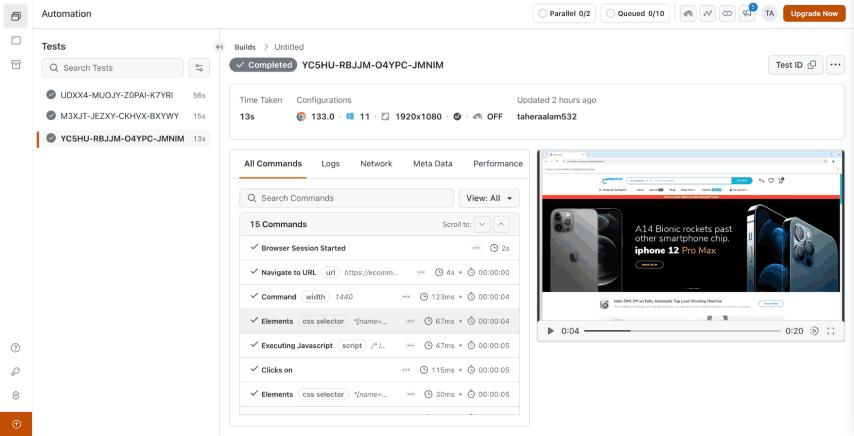
Task: Switch to the Meta Data tab
Action: click(x=432, y=164)
